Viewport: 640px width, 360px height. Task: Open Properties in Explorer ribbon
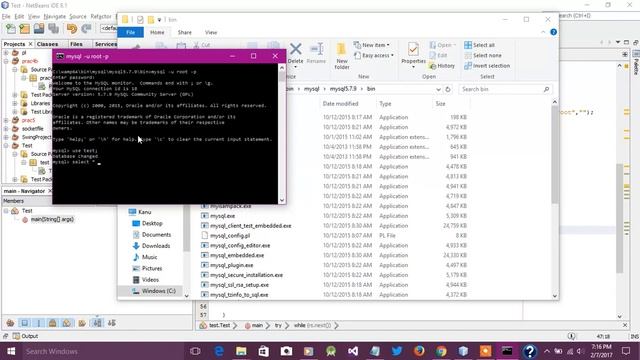click(x=413, y=54)
